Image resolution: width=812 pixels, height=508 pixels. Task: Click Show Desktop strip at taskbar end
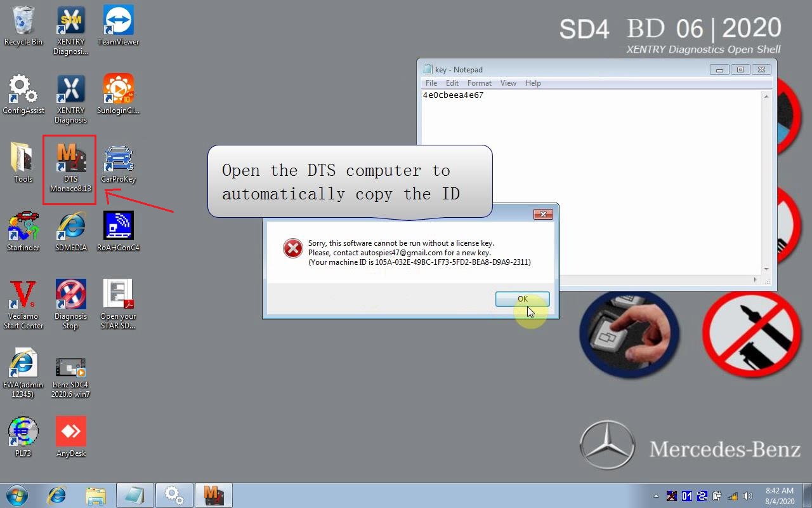[807, 495]
